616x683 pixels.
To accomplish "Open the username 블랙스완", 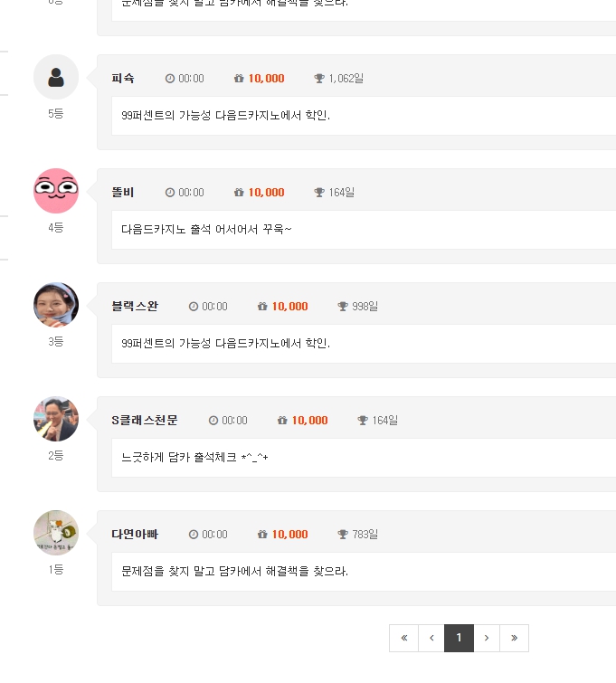I will [x=135, y=306].
